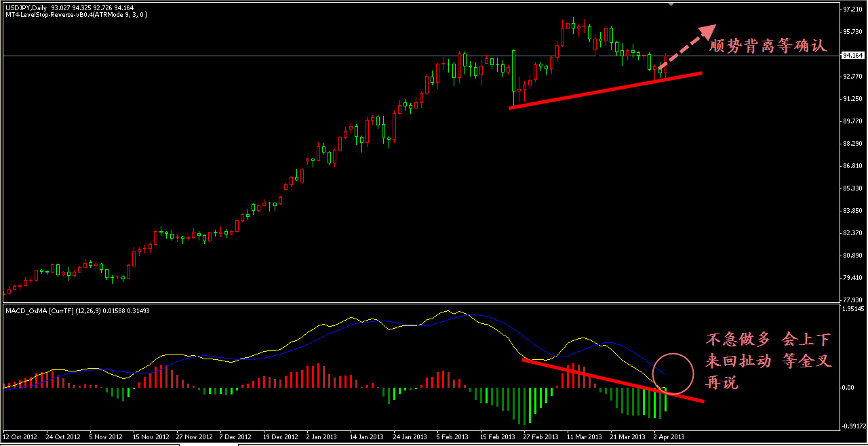
Task: Click price axis value 95.730
Action: (x=852, y=32)
